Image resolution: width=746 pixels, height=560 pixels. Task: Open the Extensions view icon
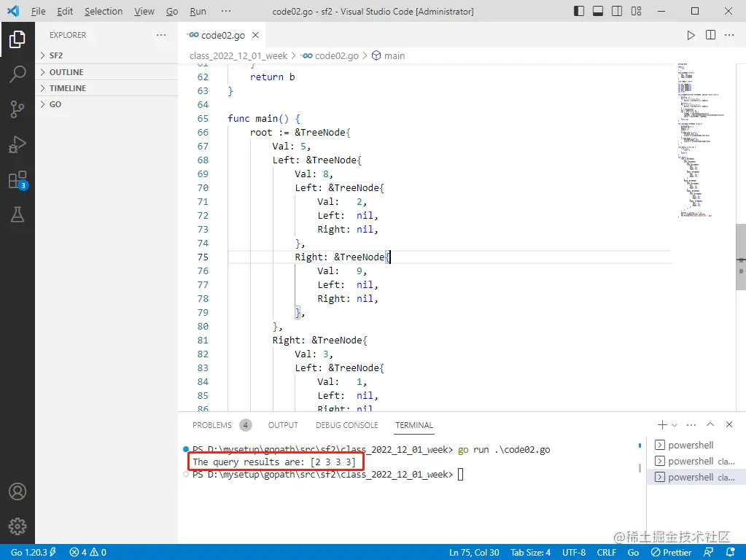click(x=18, y=180)
